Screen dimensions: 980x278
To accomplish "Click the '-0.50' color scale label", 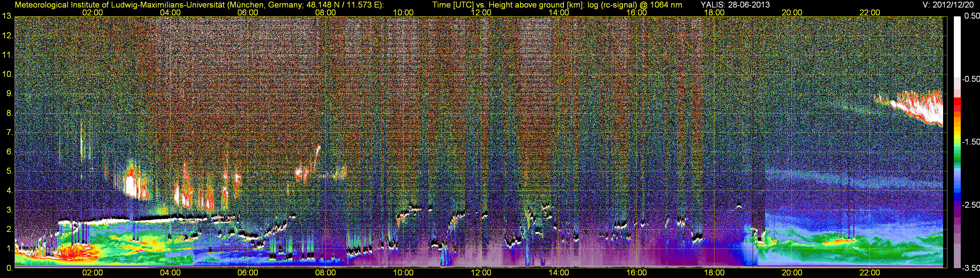I will [x=971, y=79].
